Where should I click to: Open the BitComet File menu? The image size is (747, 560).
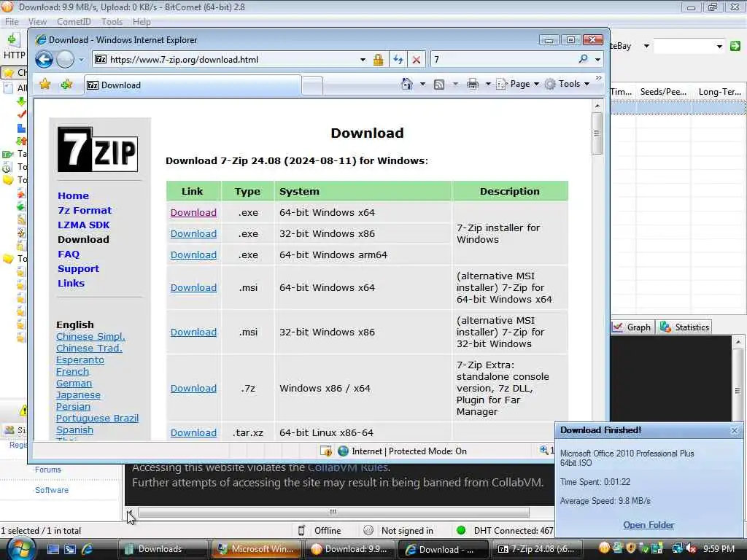pyautogui.click(x=12, y=21)
